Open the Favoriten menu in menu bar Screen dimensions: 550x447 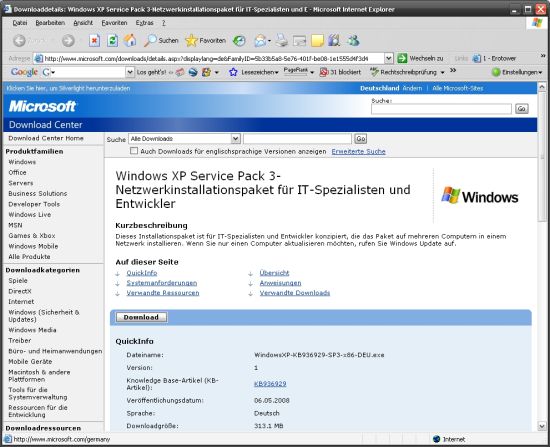click(114, 23)
